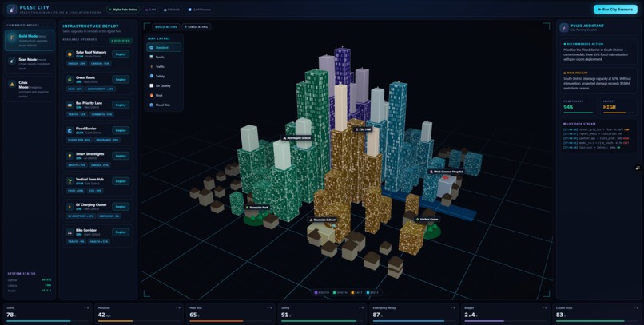This screenshot has width=644, height=325.
Task: Click the Bike Corridor icon
Action: [70, 232]
